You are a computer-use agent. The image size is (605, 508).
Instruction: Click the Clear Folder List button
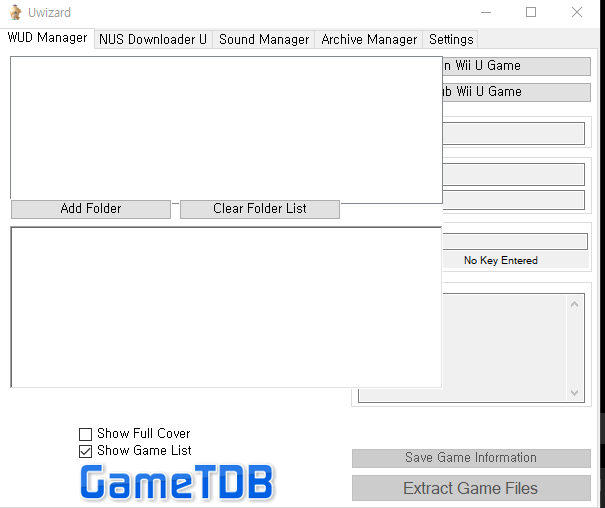tap(260, 209)
